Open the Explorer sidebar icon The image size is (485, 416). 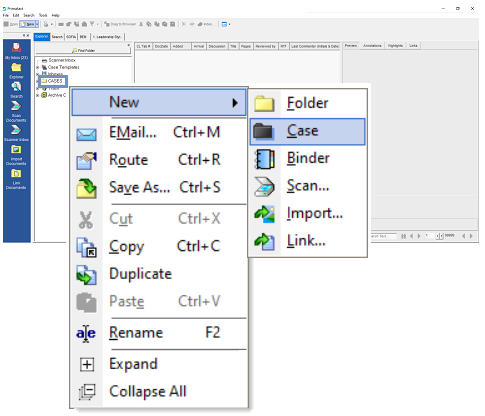click(x=16, y=70)
